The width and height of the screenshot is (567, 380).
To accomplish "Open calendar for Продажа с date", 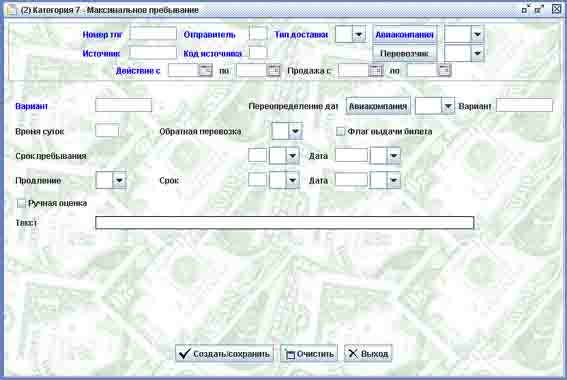I will (376, 70).
